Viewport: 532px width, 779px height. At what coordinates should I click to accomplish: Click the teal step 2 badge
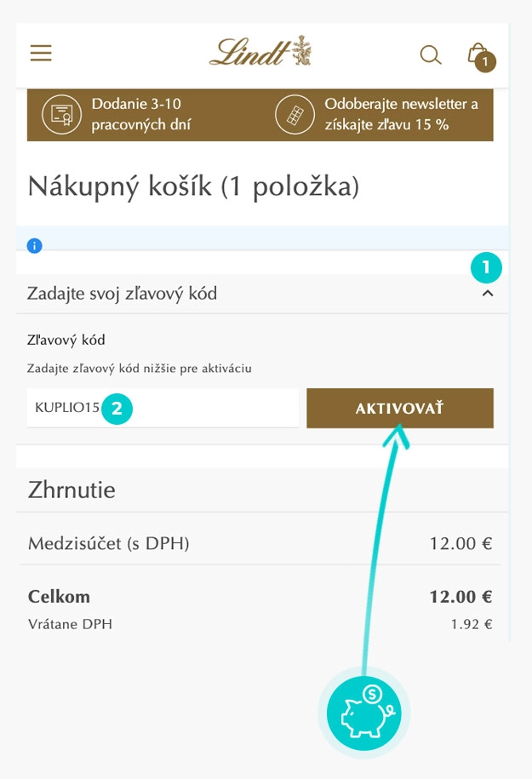point(117,408)
